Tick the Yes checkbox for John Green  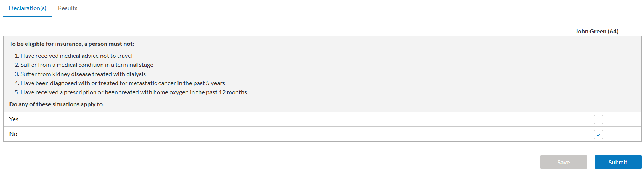pos(598,119)
